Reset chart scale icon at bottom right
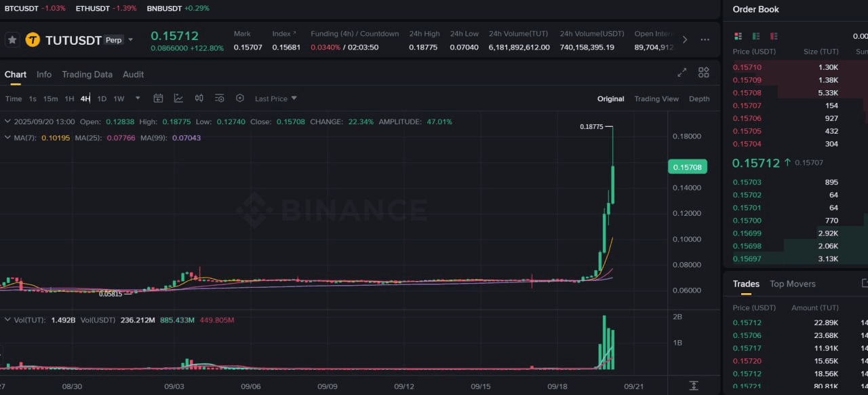 point(694,385)
